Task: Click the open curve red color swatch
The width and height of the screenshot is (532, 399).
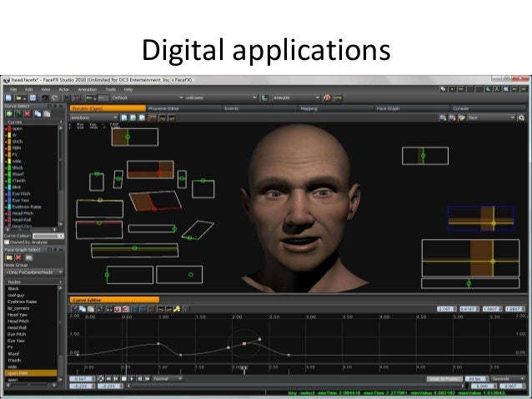Action: pos(9,128)
